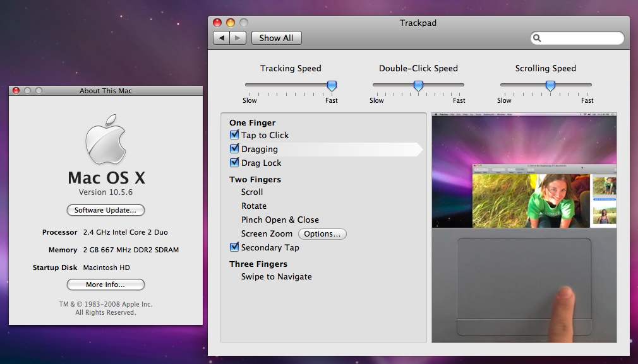Select the Scroll gesture under Two Fingers
Screen dimensions: 638x364
coord(252,192)
